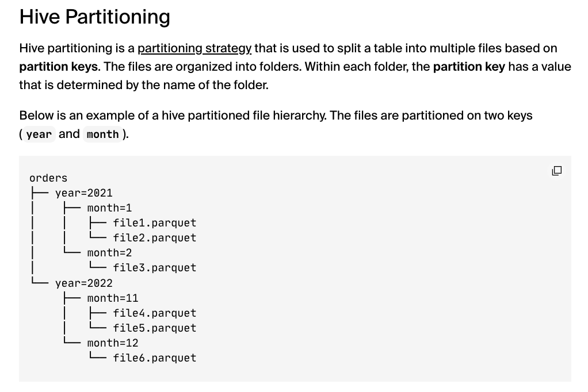Screen dimensions: 588x392
Task: Select the year=2021 folder entry
Action: pos(84,193)
